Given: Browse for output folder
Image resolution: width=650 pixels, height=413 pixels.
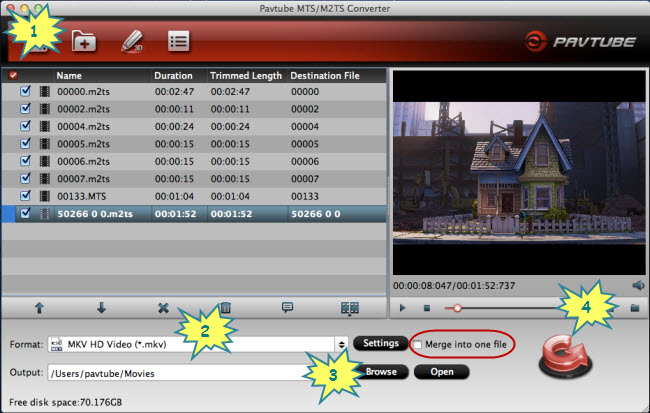Looking at the screenshot, I should [x=381, y=372].
